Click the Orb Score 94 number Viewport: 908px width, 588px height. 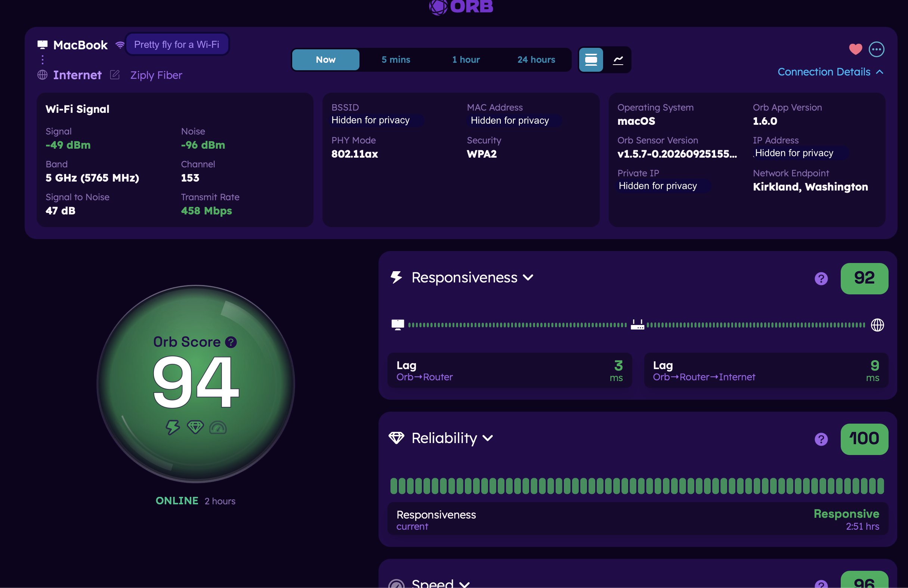[x=196, y=382]
